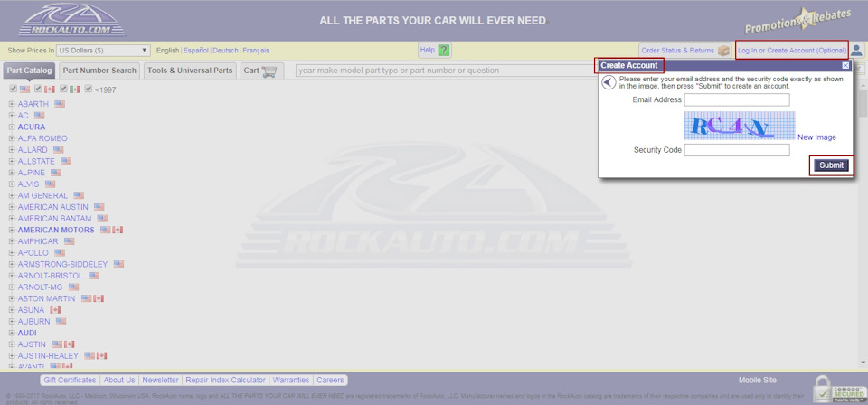Toggle the Mexico market checkbox
868x405 pixels.
[x=63, y=89]
